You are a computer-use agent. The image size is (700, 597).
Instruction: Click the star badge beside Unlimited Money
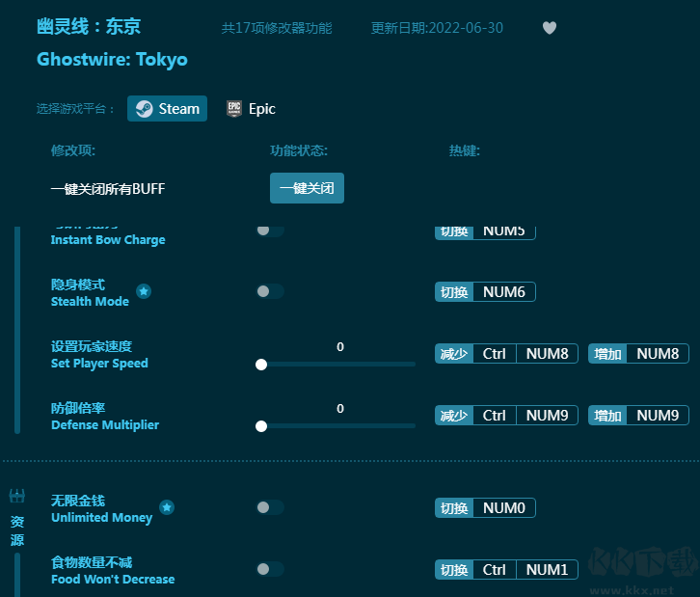(167, 507)
